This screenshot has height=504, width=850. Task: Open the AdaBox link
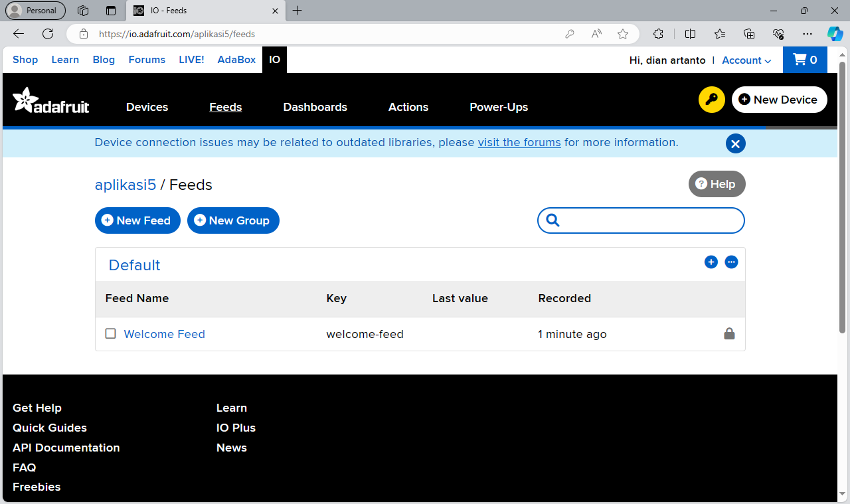coord(236,60)
